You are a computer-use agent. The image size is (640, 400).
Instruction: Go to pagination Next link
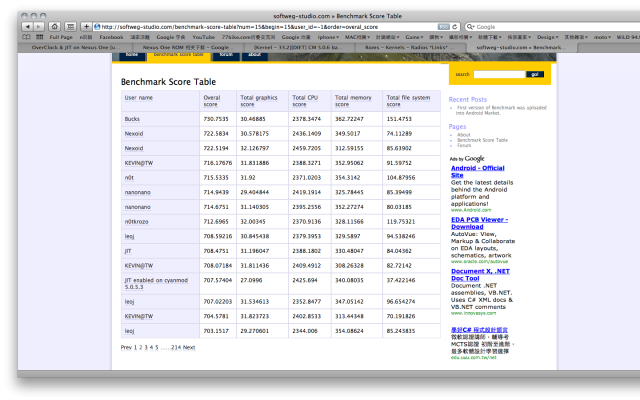pyautogui.click(x=189, y=347)
